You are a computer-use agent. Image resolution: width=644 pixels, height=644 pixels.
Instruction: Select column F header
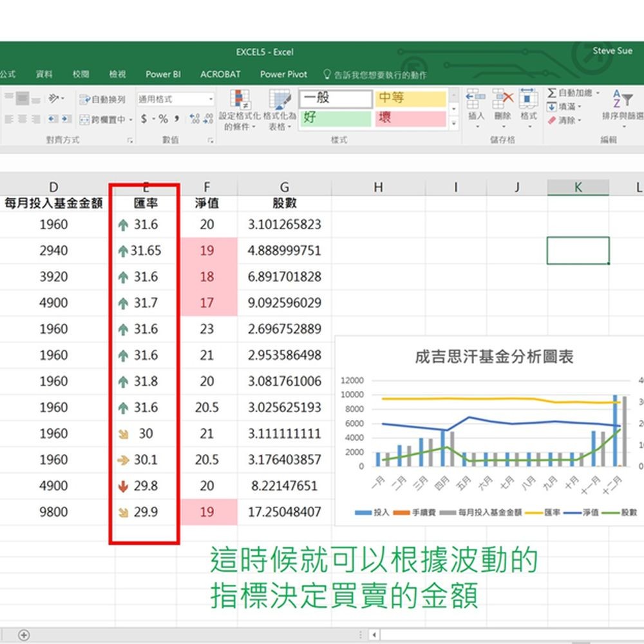(207, 187)
